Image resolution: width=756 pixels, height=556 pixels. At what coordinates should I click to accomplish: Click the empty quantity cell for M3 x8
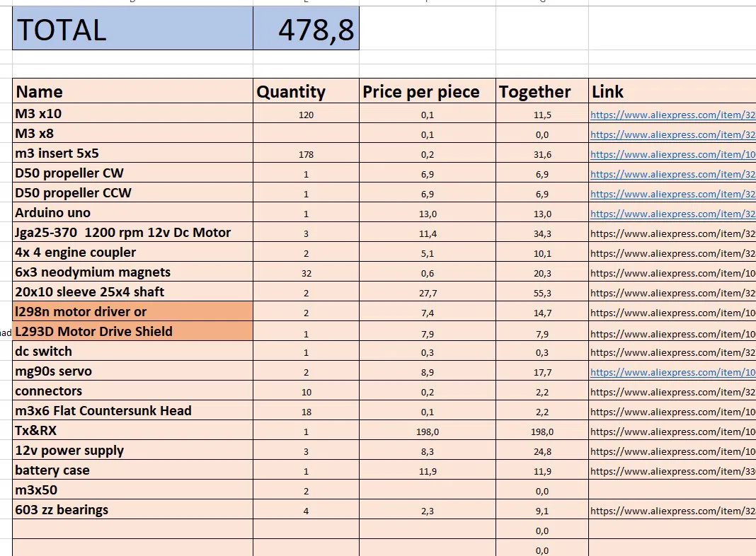(x=306, y=134)
